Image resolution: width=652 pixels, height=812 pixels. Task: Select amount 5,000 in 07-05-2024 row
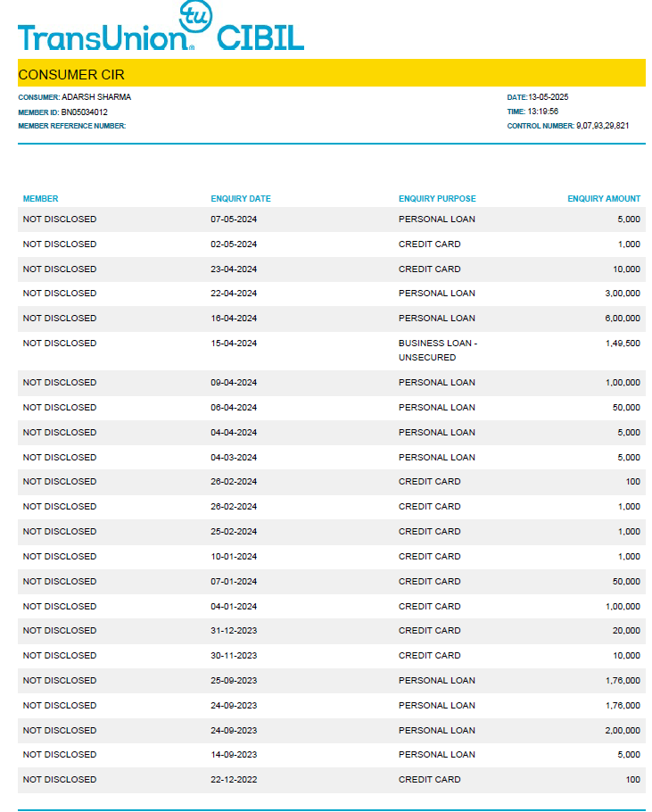629,219
